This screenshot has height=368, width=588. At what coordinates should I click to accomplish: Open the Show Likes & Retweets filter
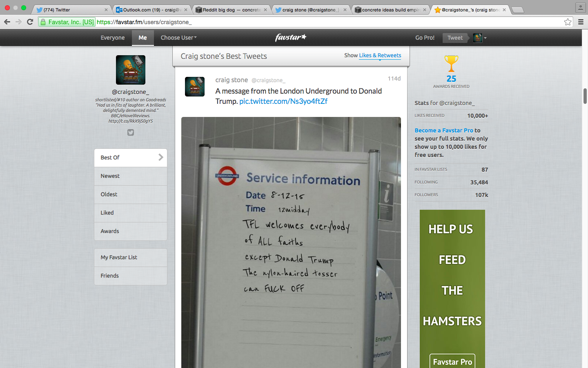point(380,56)
